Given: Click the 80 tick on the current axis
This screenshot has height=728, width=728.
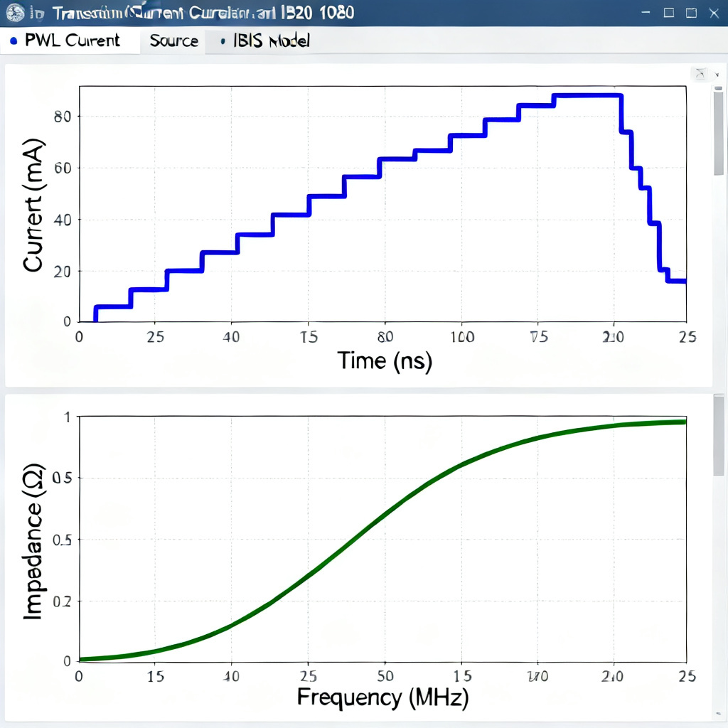Looking at the screenshot, I should (63, 117).
